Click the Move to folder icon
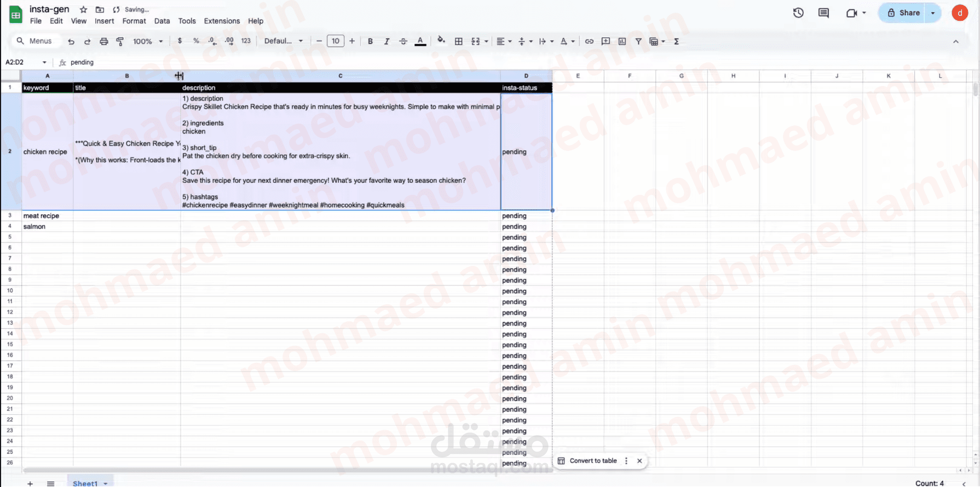The height and width of the screenshot is (487, 980). [x=100, y=9]
